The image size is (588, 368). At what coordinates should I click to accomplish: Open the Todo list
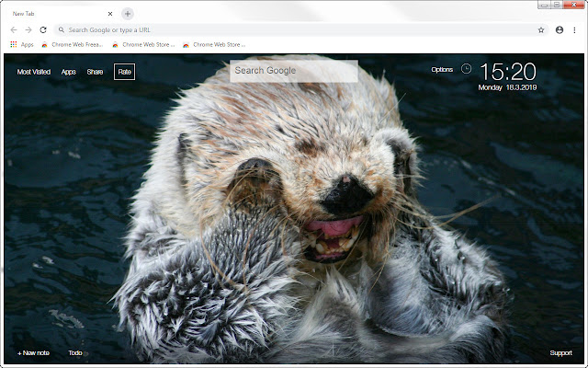[75, 353]
